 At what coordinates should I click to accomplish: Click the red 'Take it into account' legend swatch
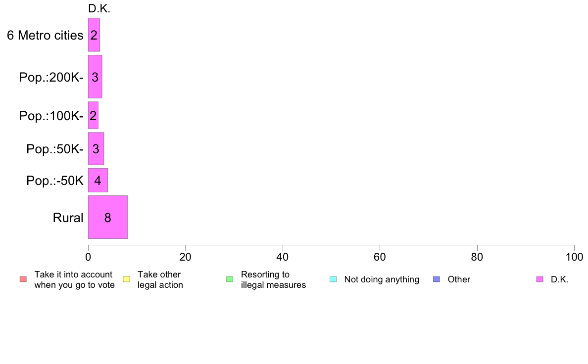[23, 279]
